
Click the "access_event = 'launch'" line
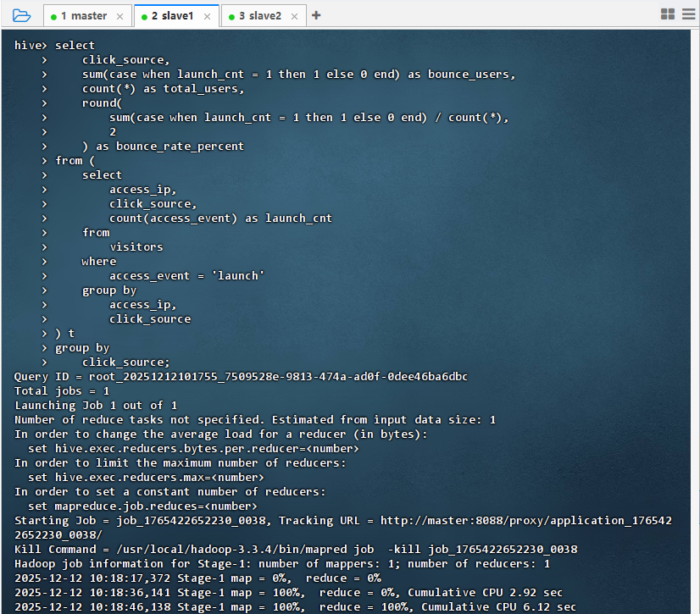coord(186,276)
